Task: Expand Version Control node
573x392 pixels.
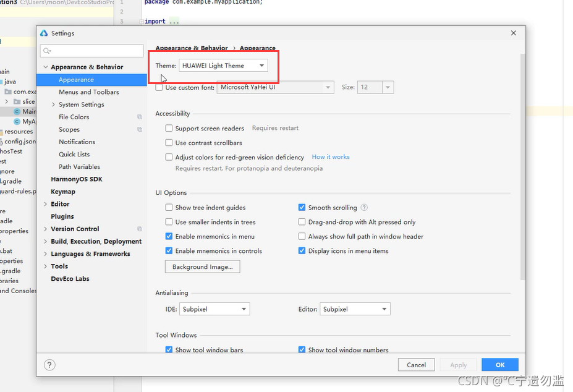Action: [x=45, y=229]
